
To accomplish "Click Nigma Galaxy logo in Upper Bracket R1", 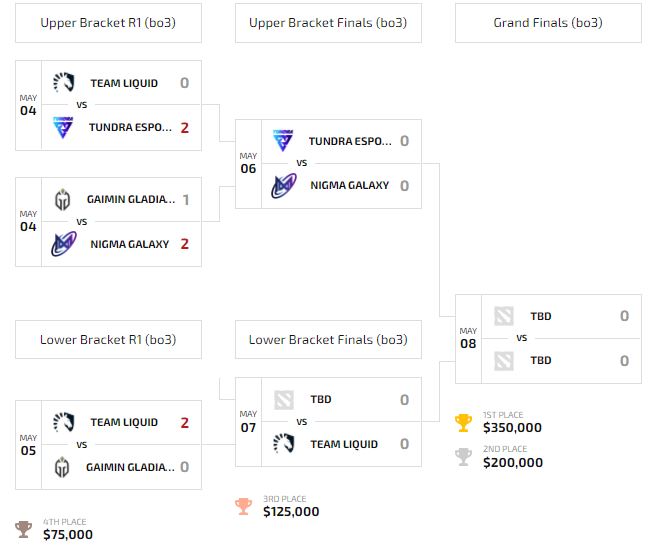I will (x=63, y=244).
